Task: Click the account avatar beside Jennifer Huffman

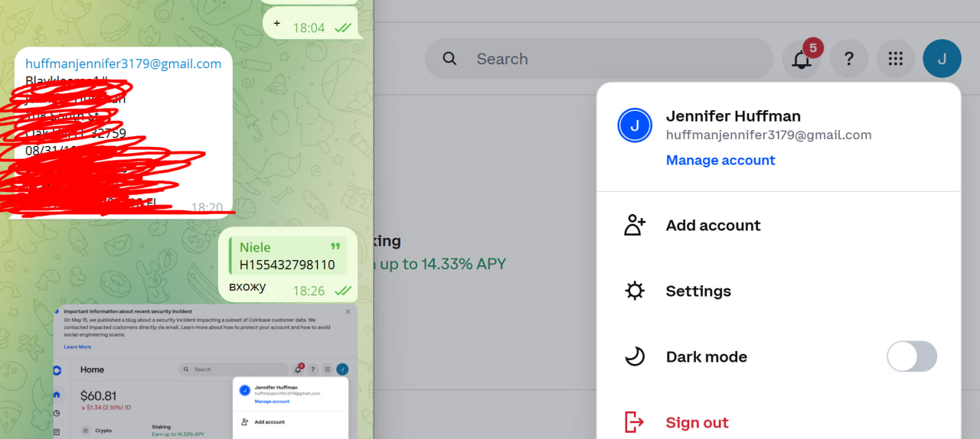Action: coord(635,125)
